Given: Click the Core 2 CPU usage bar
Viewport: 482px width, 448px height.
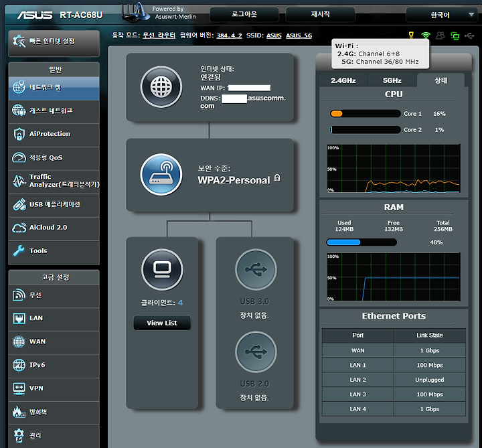Looking at the screenshot, I should [366, 130].
